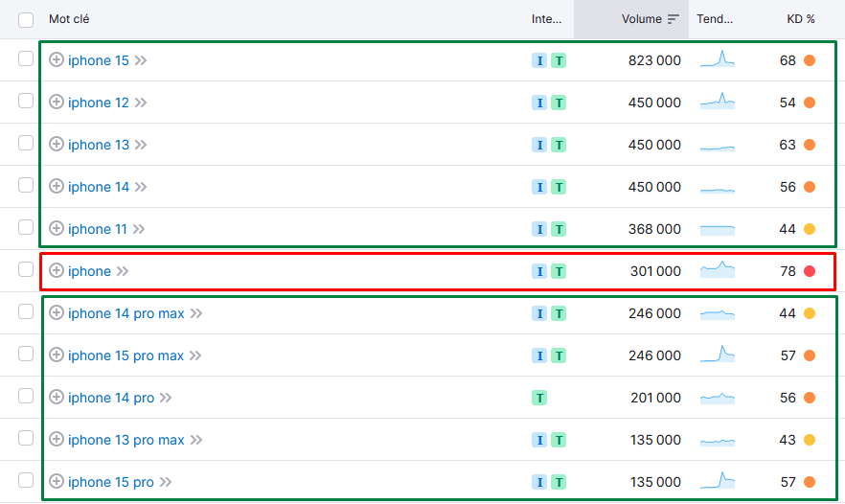Add iphone 14 keyword with plus icon
Viewport: 845px width, 504px height.
57,186
